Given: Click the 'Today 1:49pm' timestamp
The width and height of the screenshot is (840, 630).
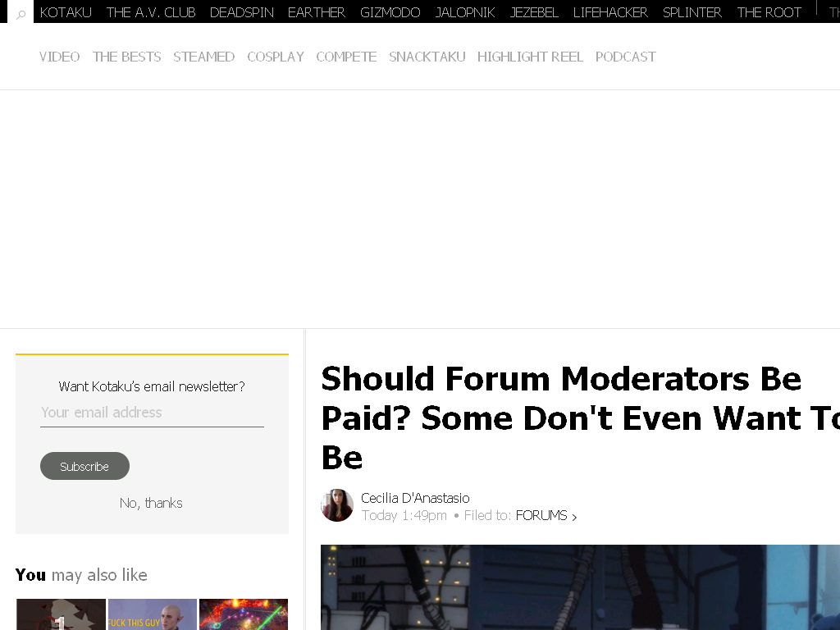Looking at the screenshot, I should pos(404,515).
